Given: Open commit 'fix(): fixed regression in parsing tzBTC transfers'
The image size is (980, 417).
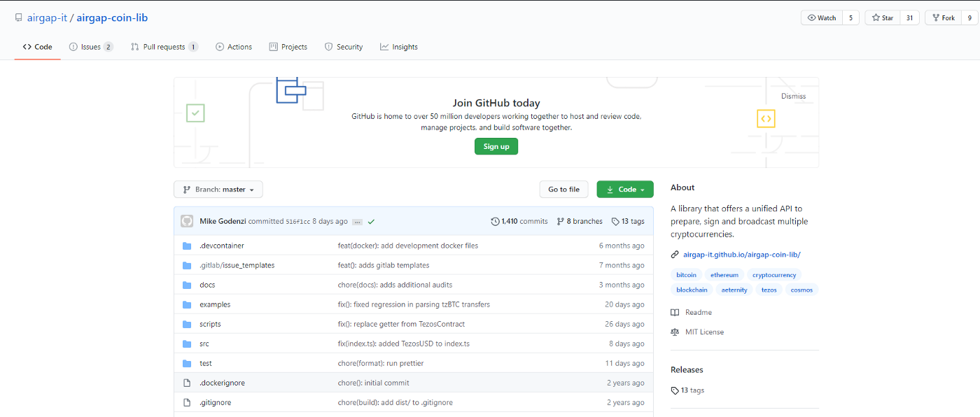Looking at the screenshot, I should [x=414, y=305].
